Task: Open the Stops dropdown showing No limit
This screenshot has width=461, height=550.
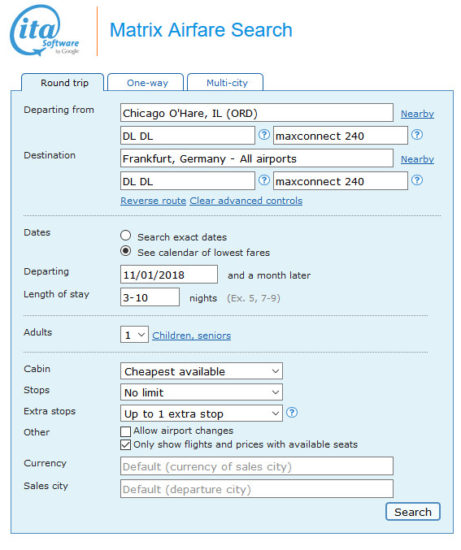Action: point(201,393)
